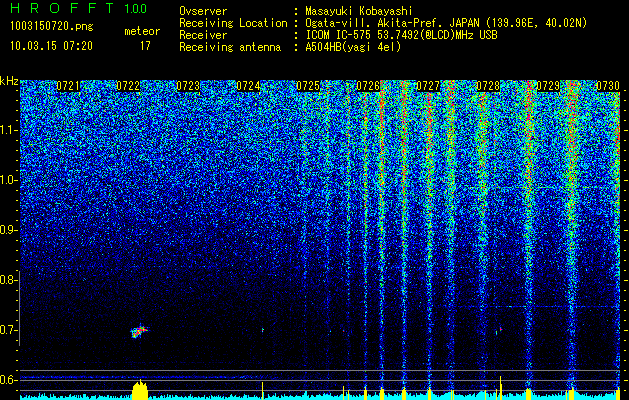The width and height of the screenshot is (629, 400).
Task: Click the 0.6 kHz axis label
Action: [x=8, y=380]
